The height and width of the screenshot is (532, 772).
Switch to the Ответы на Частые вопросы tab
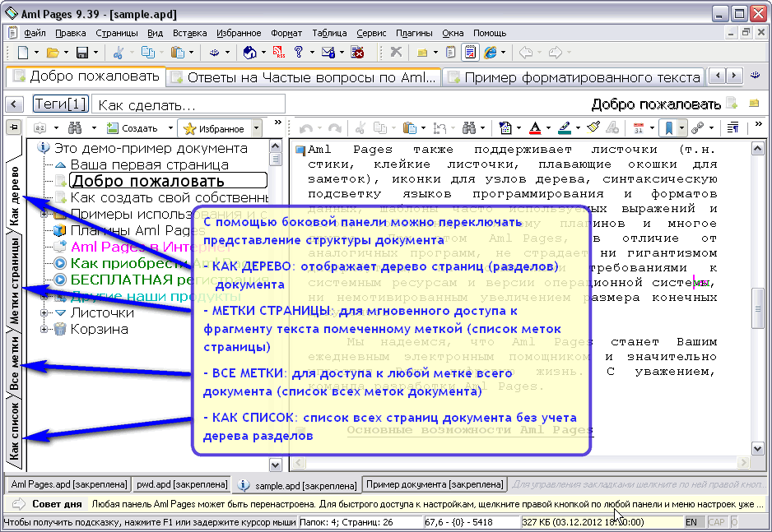pyautogui.click(x=304, y=77)
